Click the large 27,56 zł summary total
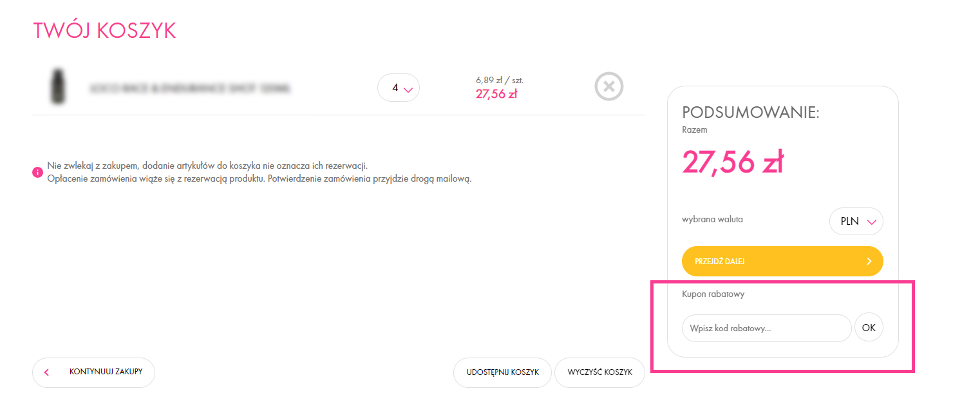The image size is (980, 402). pos(732,162)
